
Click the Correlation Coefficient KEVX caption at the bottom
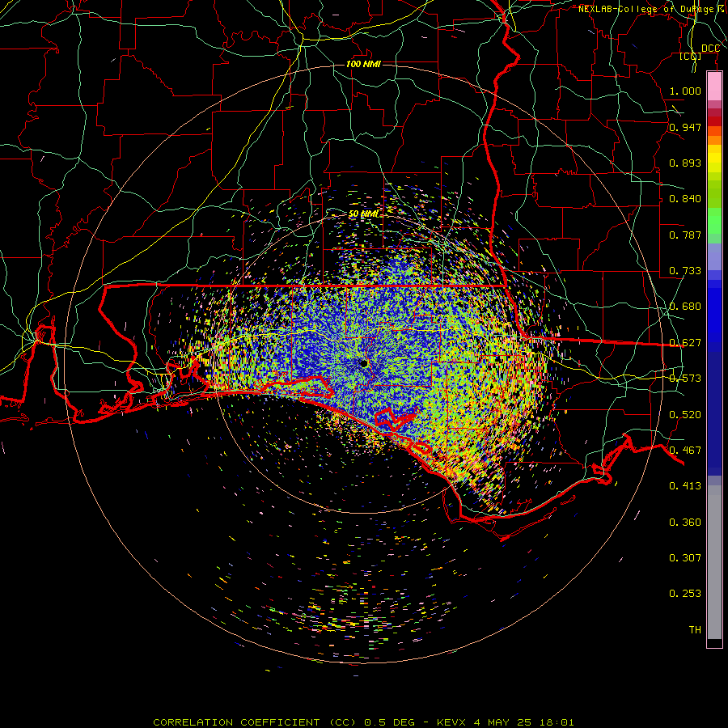(363, 722)
